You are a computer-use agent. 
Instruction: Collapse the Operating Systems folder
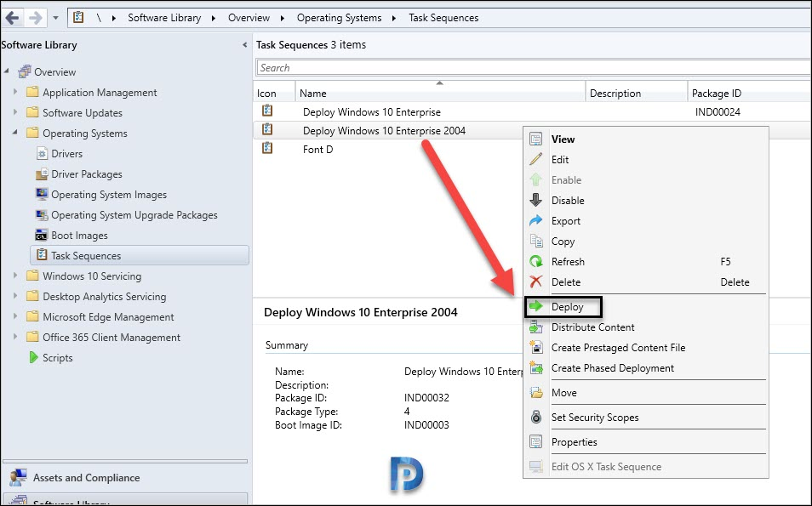pos(15,133)
